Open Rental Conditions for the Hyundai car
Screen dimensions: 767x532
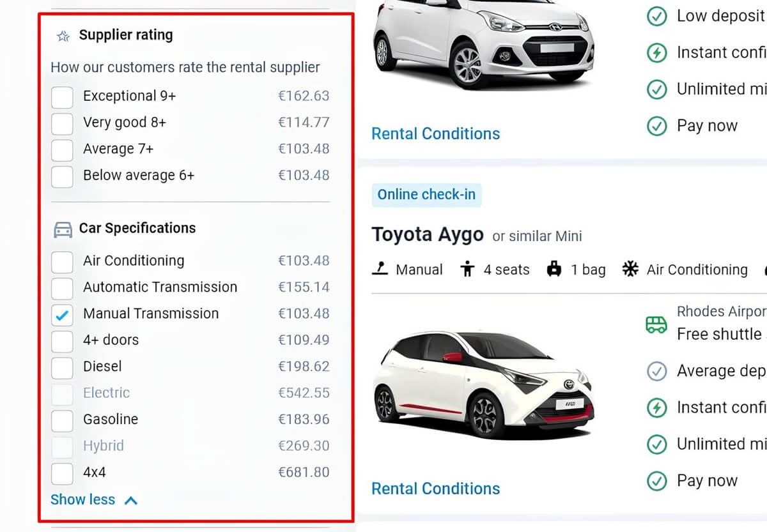pos(435,133)
